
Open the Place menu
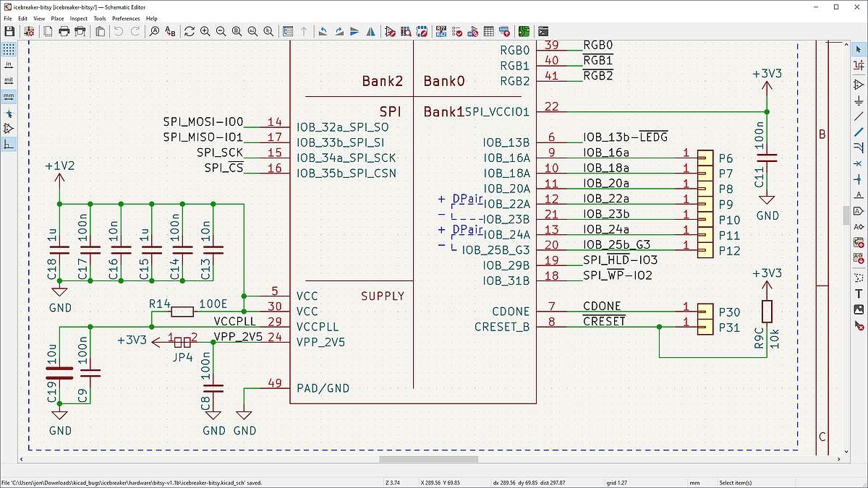(x=57, y=18)
